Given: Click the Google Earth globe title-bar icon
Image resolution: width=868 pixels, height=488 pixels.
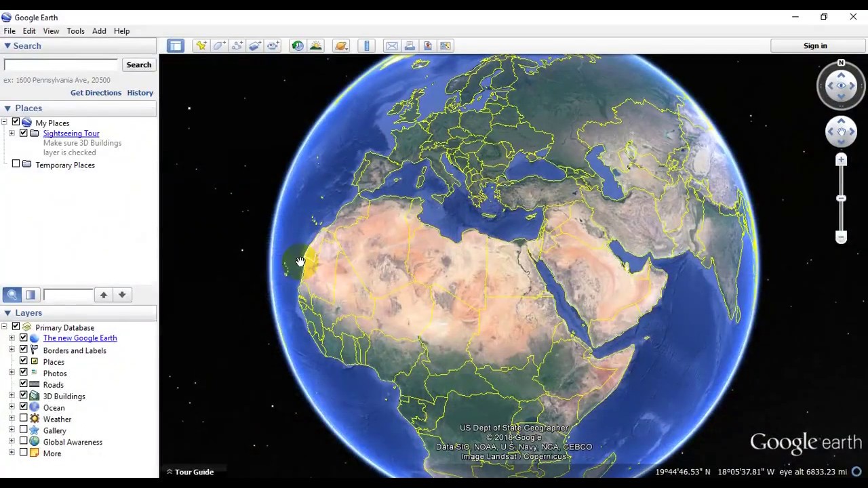Looking at the screenshot, I should click(x=7, y=17).
